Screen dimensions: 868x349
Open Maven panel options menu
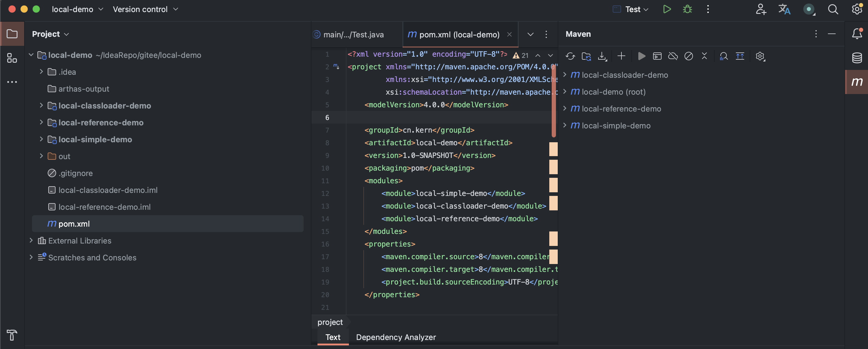(x=816, y=34)
